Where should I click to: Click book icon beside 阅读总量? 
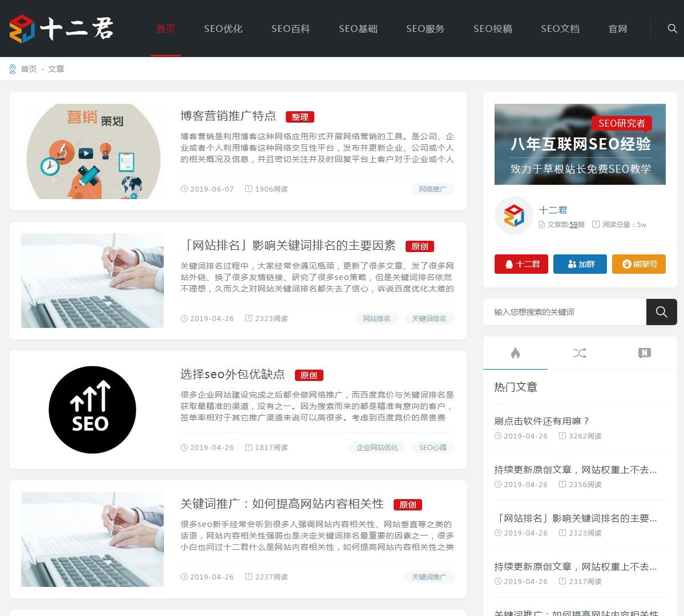(x=596, y=224)
